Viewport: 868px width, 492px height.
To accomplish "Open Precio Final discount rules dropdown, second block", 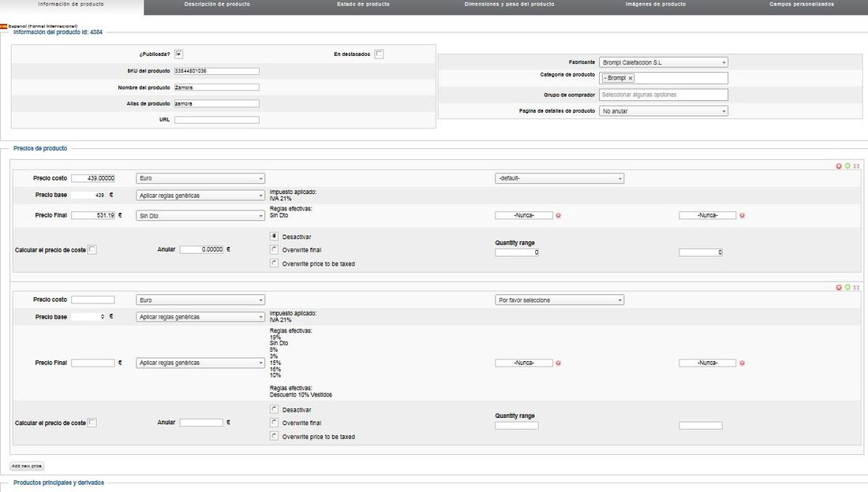I will [x=200, y=363].
